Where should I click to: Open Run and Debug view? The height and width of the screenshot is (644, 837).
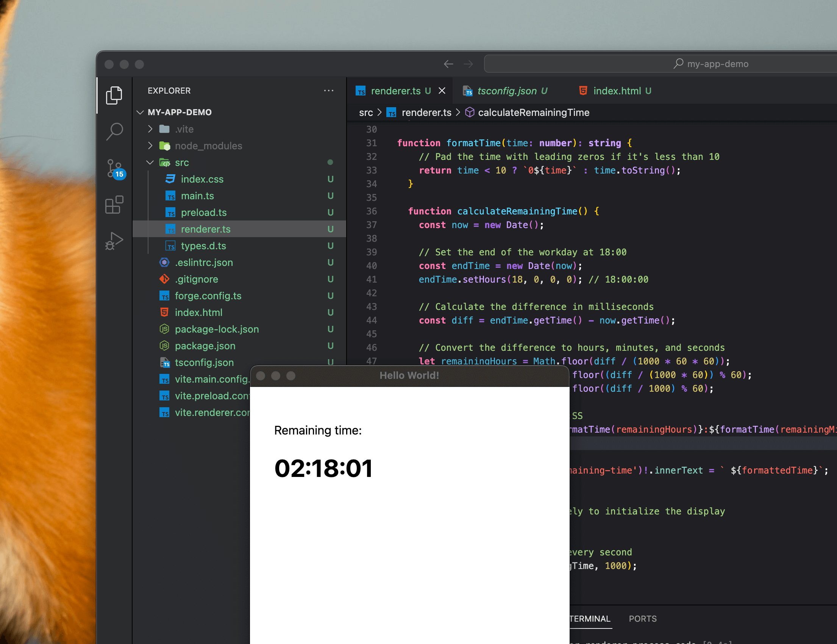114,241
